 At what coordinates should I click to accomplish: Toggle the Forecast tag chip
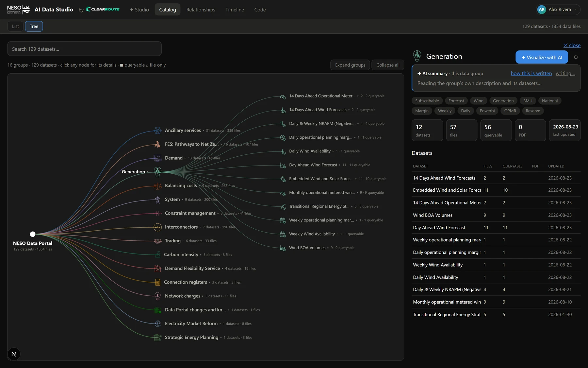pyautogui.click(x=456, y=101)
